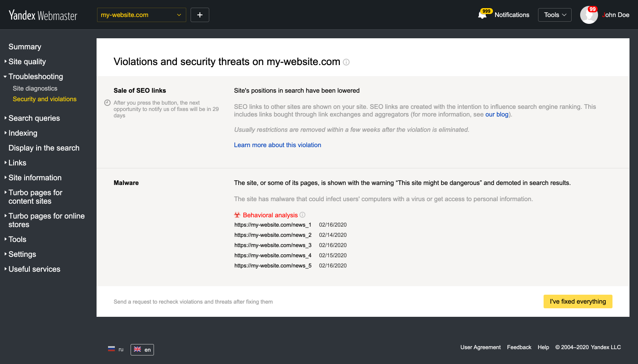Screen dimensions: 638x364
Task: Click the notifications bell icon
Action: (482, 15)
